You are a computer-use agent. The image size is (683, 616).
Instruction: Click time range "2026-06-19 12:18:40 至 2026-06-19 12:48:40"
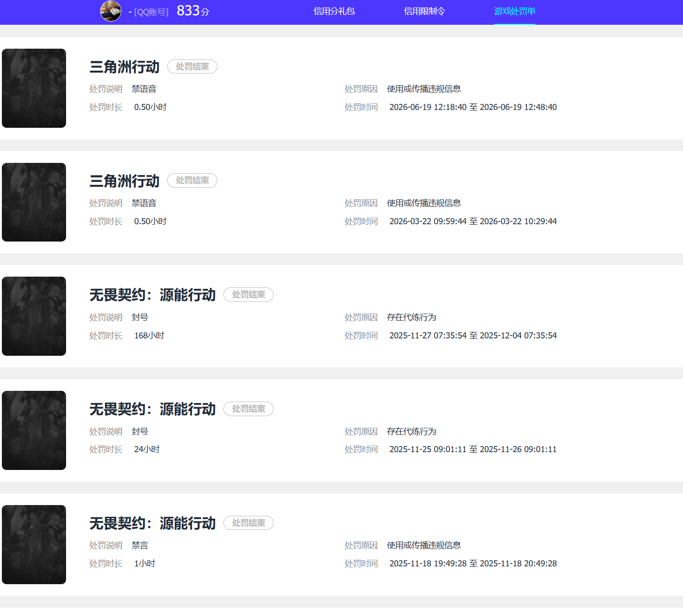(x=473, y=107)
